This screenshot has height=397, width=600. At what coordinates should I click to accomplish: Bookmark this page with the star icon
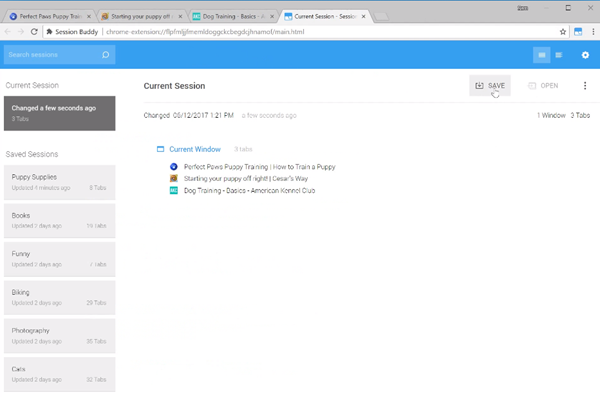[562, 32]
